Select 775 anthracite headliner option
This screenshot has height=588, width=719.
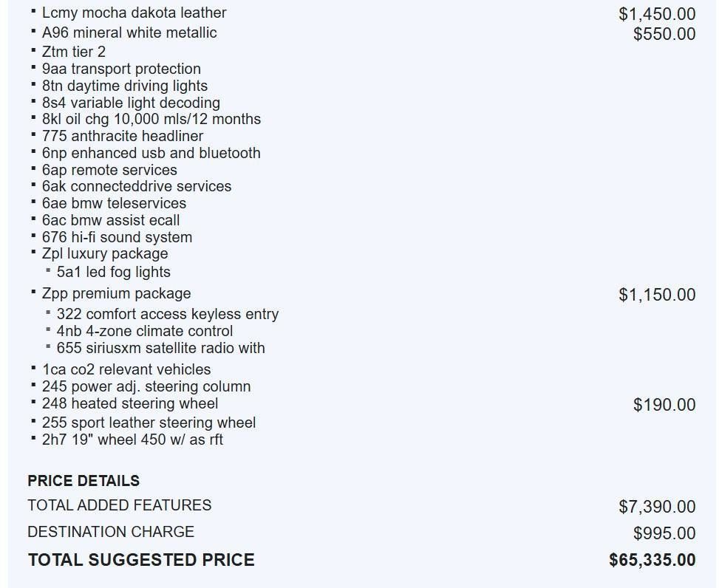(x=122, y=136)
